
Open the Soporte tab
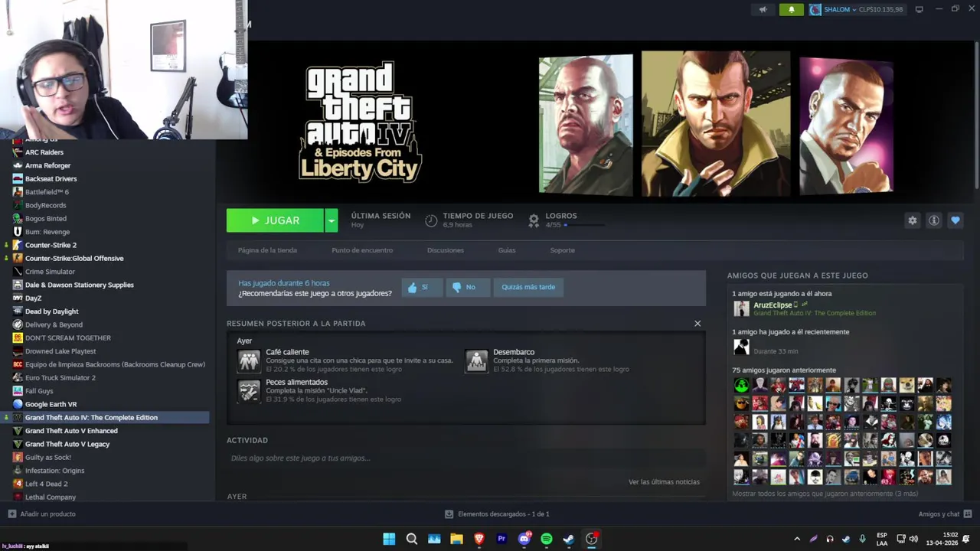click(x=562, y=250)
